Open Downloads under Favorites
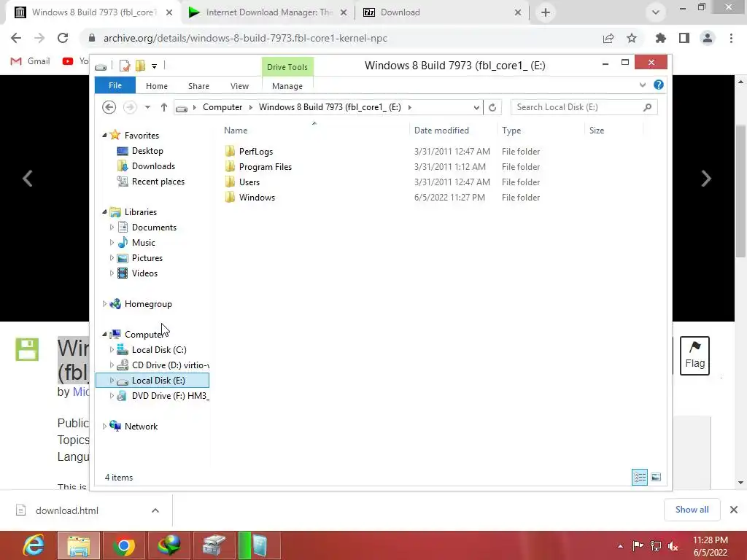This screenshot has height=560, width=747. point(153,166)
